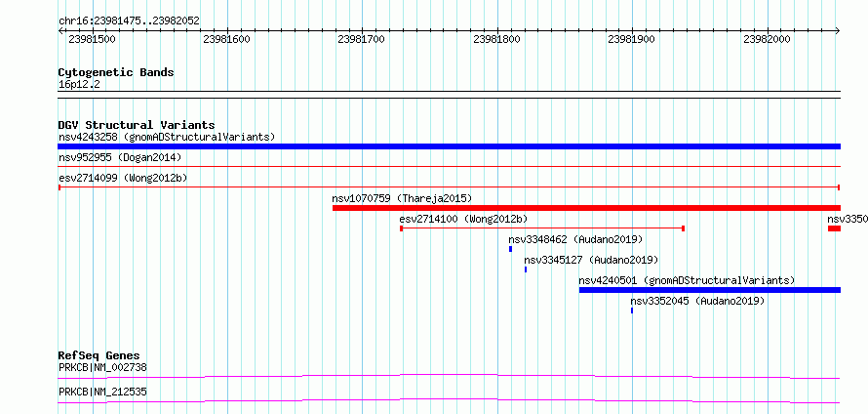The width and height of the screenshot is (868, 414).
Task: Select the thick red nsv1070759 bar
Action: coord(586,208)
